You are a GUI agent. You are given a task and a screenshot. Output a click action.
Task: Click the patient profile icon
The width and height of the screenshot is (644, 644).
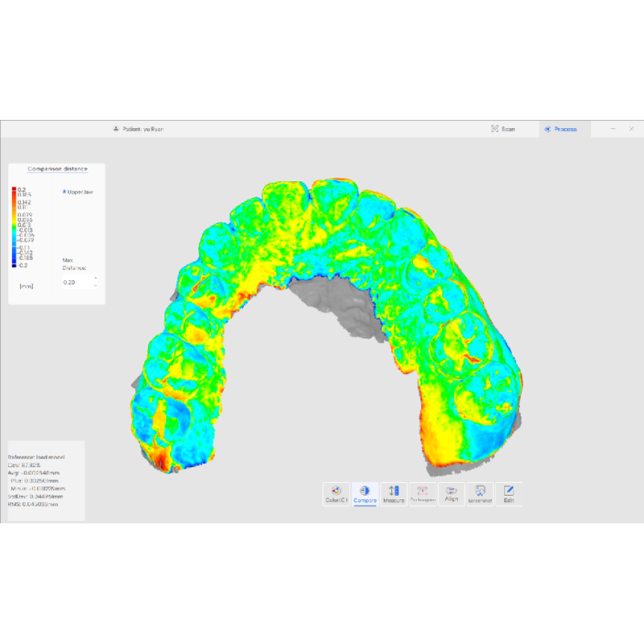116,129
